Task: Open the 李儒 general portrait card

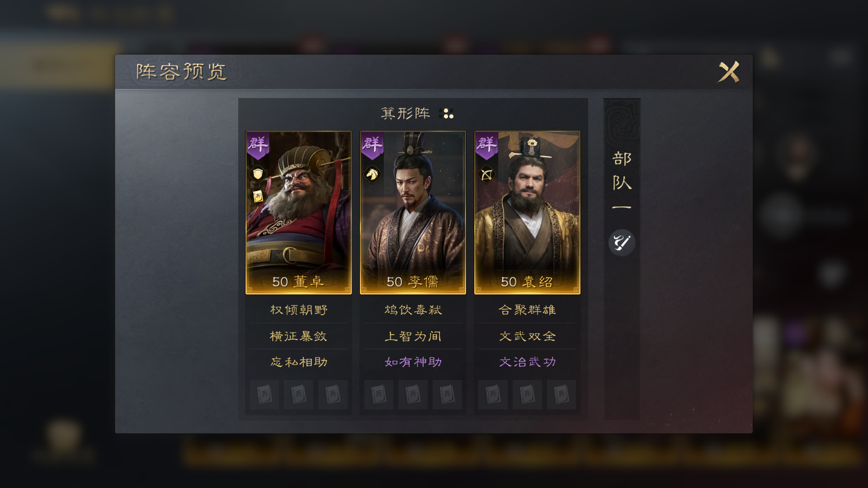Action: [413, 213]
